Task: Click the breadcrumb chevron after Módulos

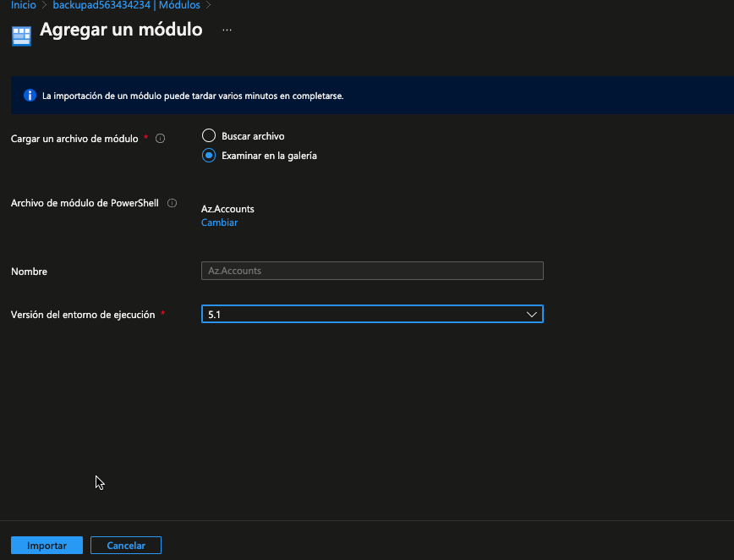Action: 208,5
